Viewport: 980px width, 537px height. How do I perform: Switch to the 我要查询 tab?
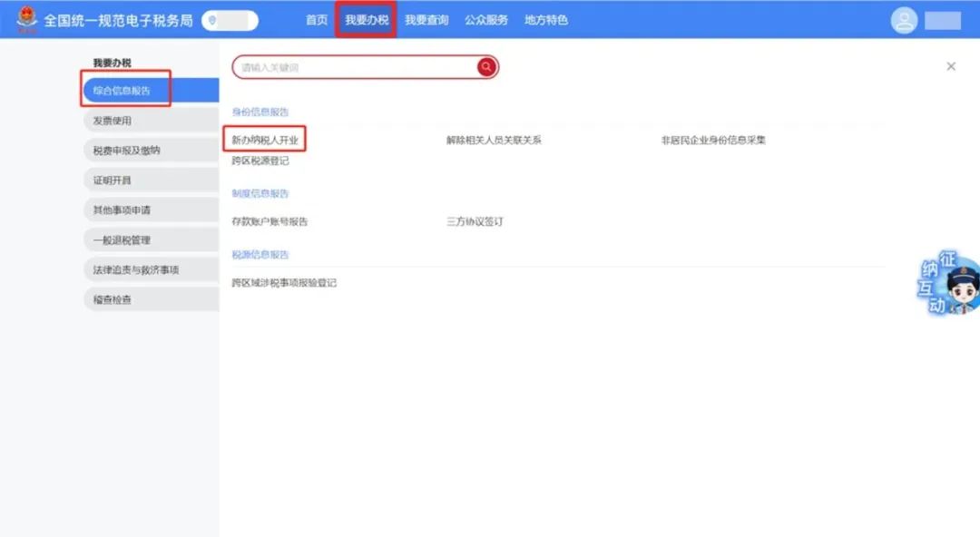click(x=426, y=20)
